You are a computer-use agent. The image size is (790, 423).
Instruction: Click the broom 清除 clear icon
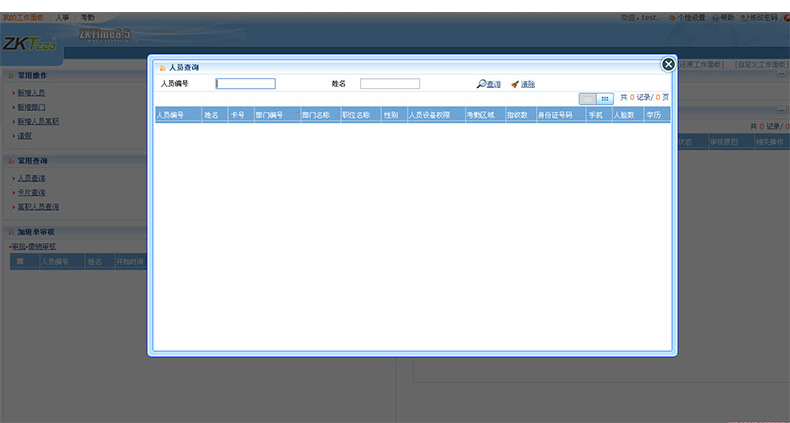(515, 84)
